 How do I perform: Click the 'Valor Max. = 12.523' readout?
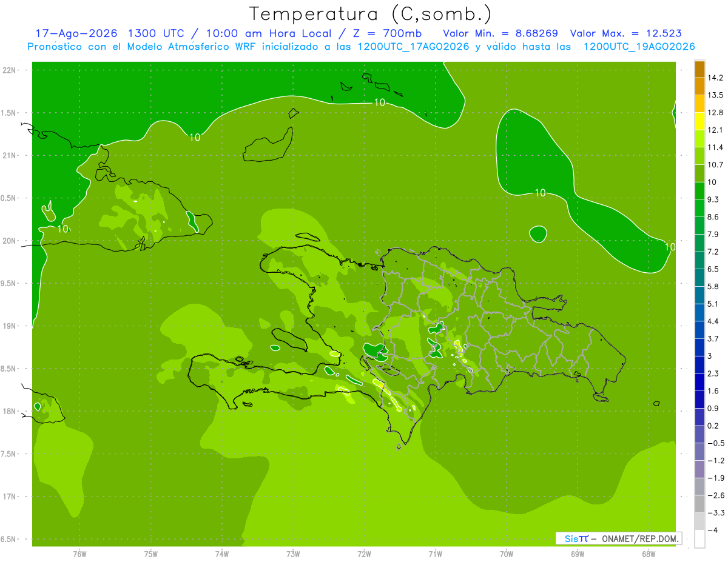point(625,33)
